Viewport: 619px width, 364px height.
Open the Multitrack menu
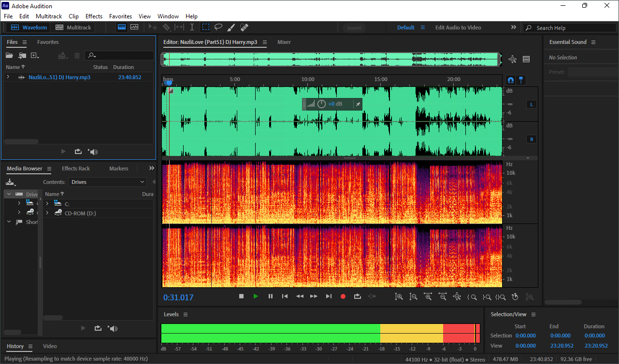(49, 16)
